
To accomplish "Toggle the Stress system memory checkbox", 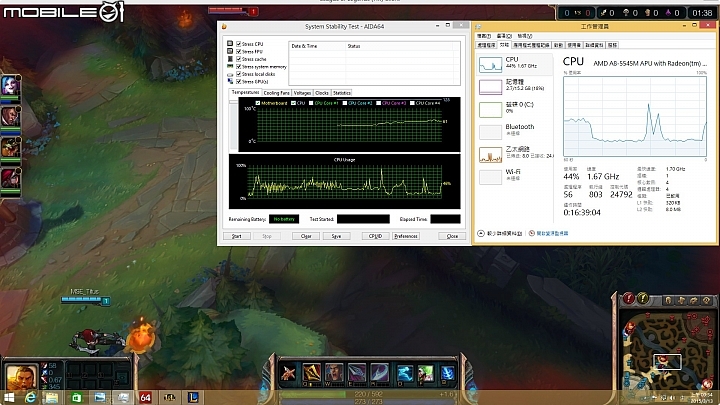I will point(238,67).
